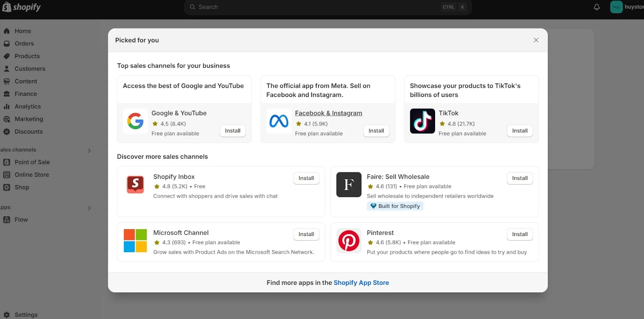Click the Pinterest app logo
Image resolution: width=644 pixels, height=319 pixels.
pos(349,240)
